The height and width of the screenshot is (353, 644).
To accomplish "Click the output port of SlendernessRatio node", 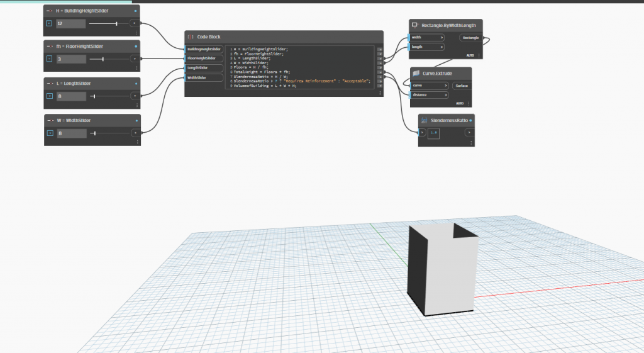I will [469, 132].
